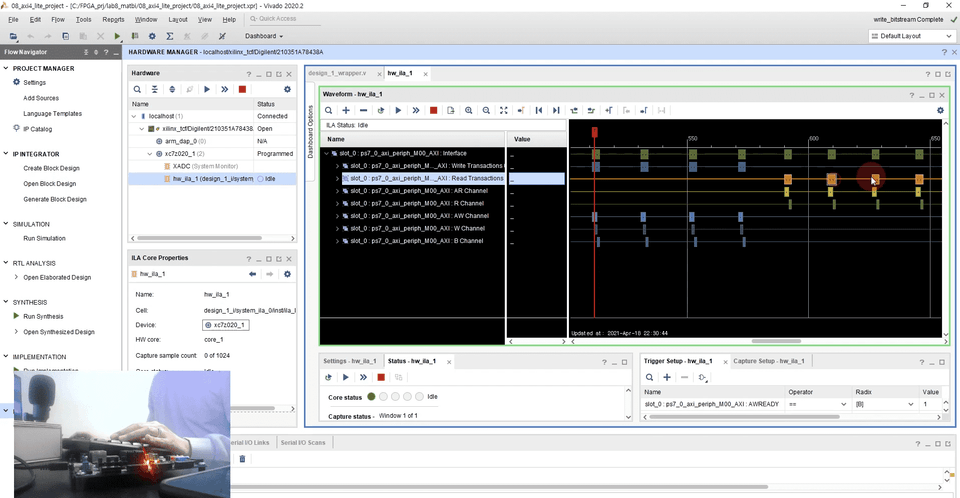Click the red trigger marker in waveform

[x=594, y=131]
